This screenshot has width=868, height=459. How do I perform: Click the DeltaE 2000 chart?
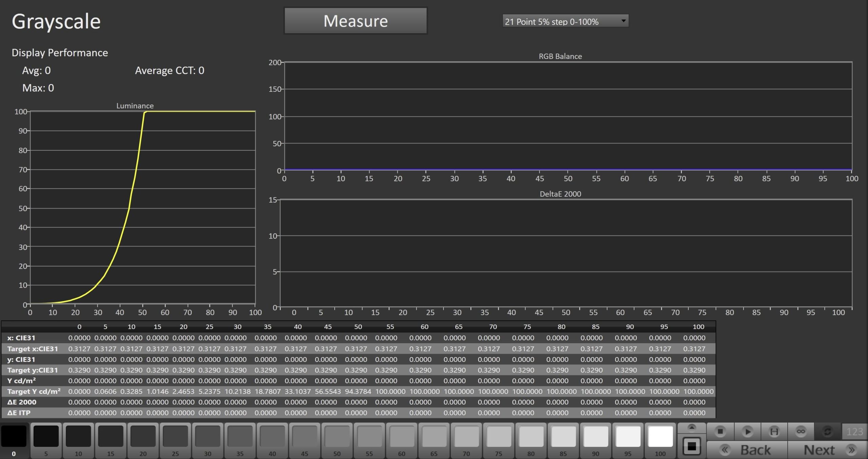(566, 253)
